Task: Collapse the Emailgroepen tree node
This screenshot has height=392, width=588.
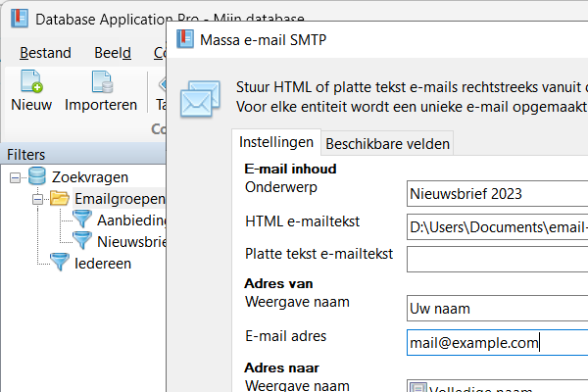Action: click(38, 199)
